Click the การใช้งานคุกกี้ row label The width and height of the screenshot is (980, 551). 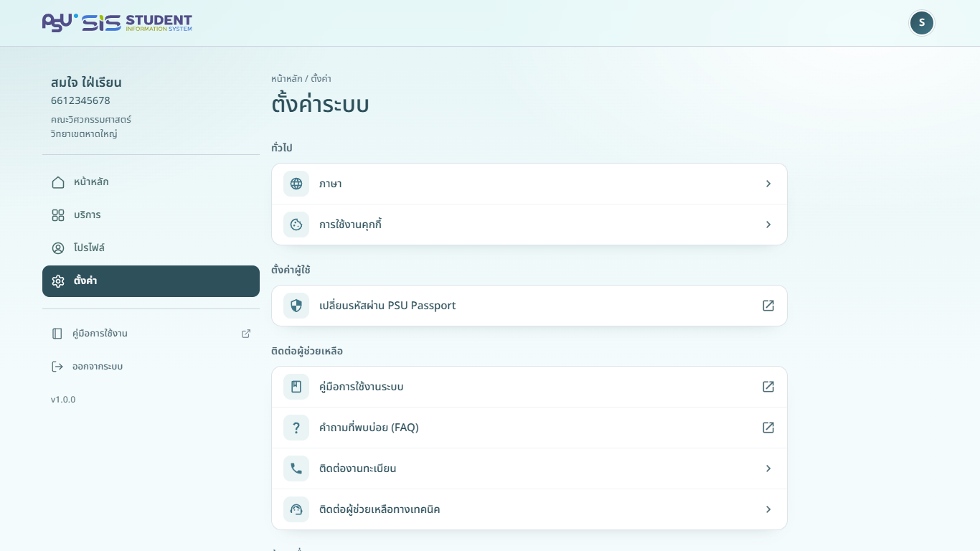350,225
